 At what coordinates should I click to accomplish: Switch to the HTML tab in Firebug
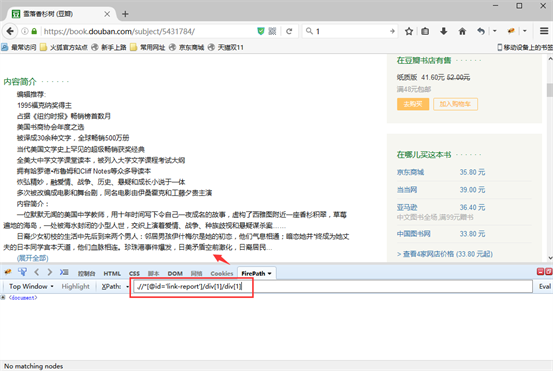112,273
